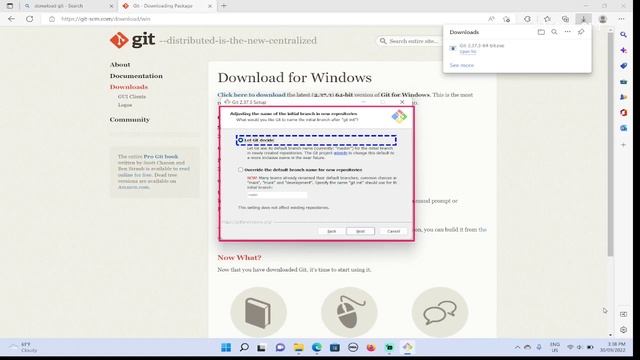Open Logos in the sidebar
This screenshot has height=360, width=640.
click(x=125, y=105)
